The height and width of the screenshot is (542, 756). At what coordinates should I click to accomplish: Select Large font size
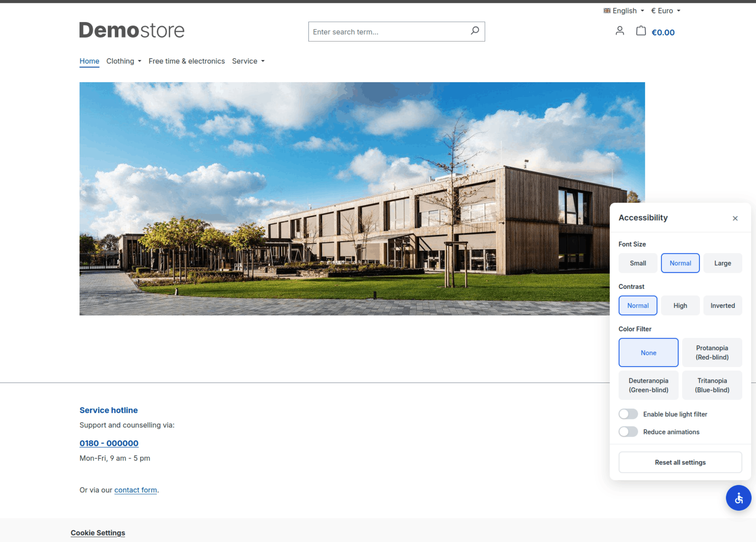point(722,263)
